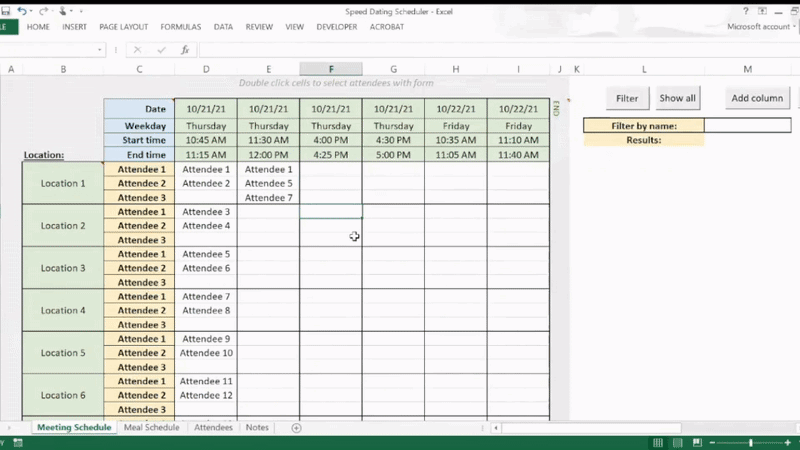Image resolution: width=800 pixels, height=450 pixels.
Task: Click the Enter checkmark icon in formula bar
Action: (161, 50)
